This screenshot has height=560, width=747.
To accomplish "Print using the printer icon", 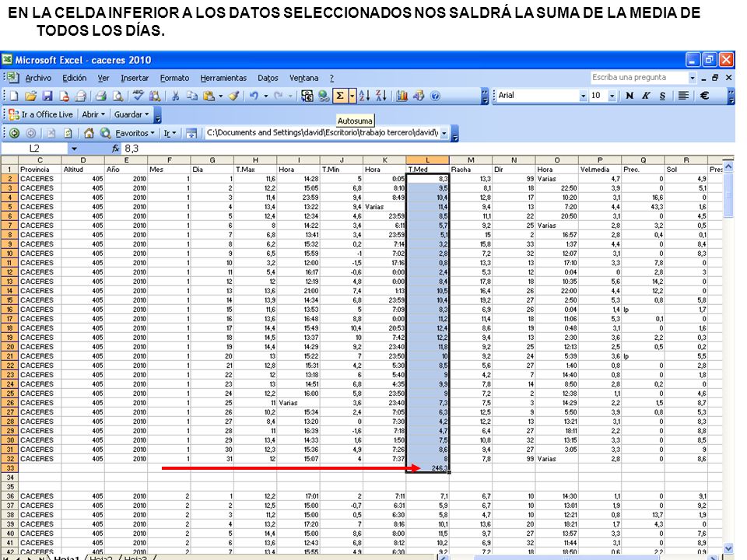I will coord(100,96).
